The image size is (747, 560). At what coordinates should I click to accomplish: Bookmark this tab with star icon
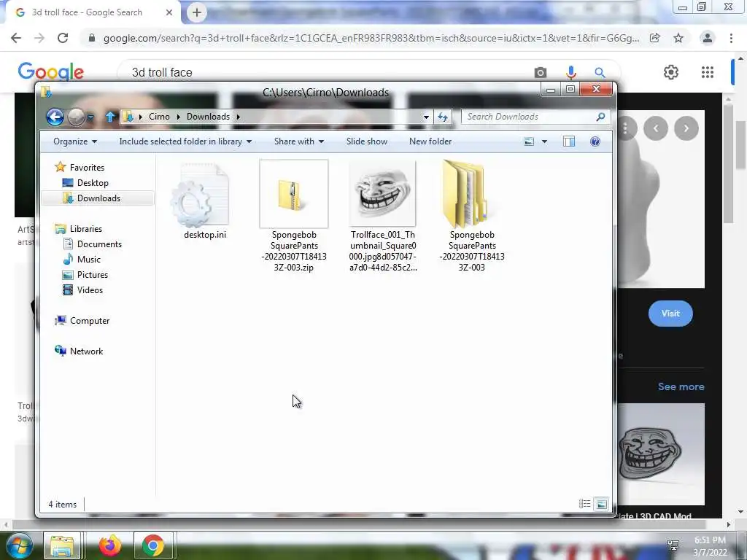coord(678,38)
